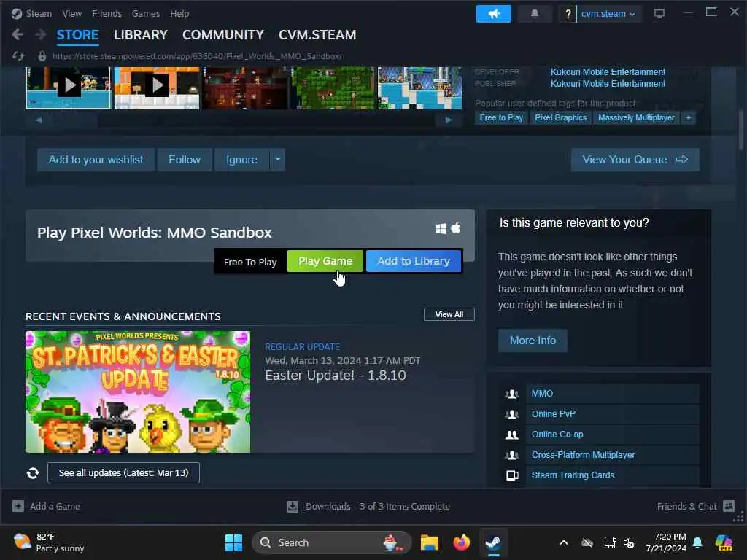Click the padlock icon beside the URL
Image resolution: width=747 pixels, height=560 pixels.
(42, 56)
